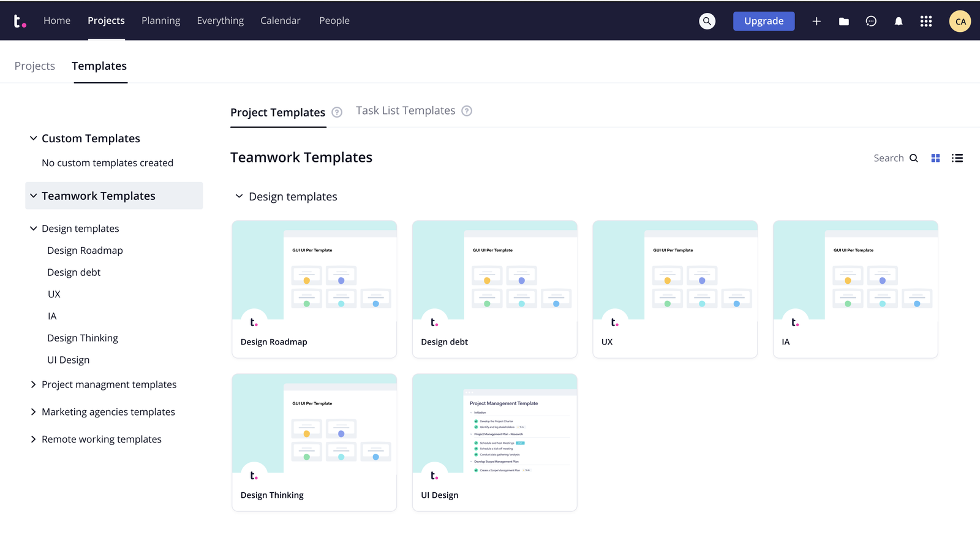Switch to list view
Image resolution: width=980 pixels, height=537 pixels.
click(957, 158)
